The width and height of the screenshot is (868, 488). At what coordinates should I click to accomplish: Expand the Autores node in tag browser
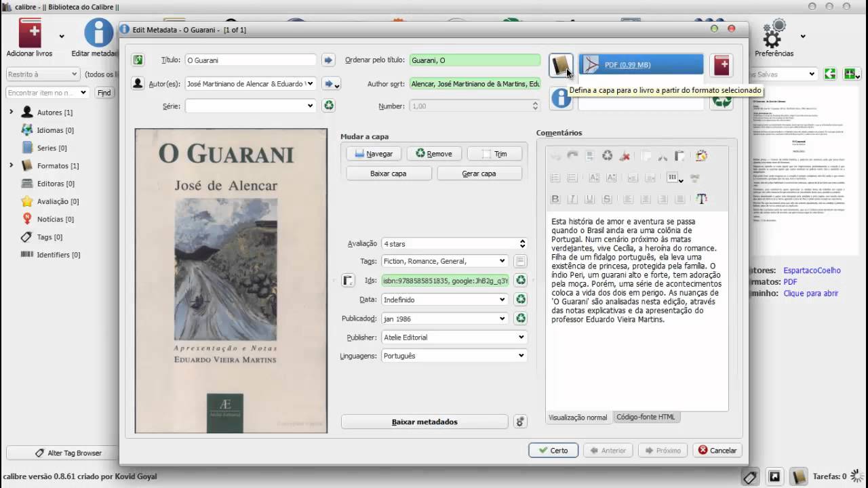[x=11, y=112]
